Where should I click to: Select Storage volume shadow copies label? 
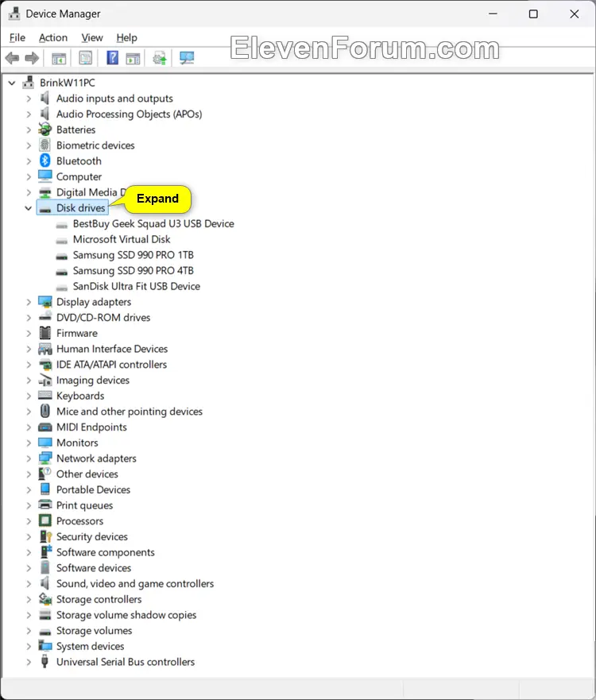tap(126, 615)
